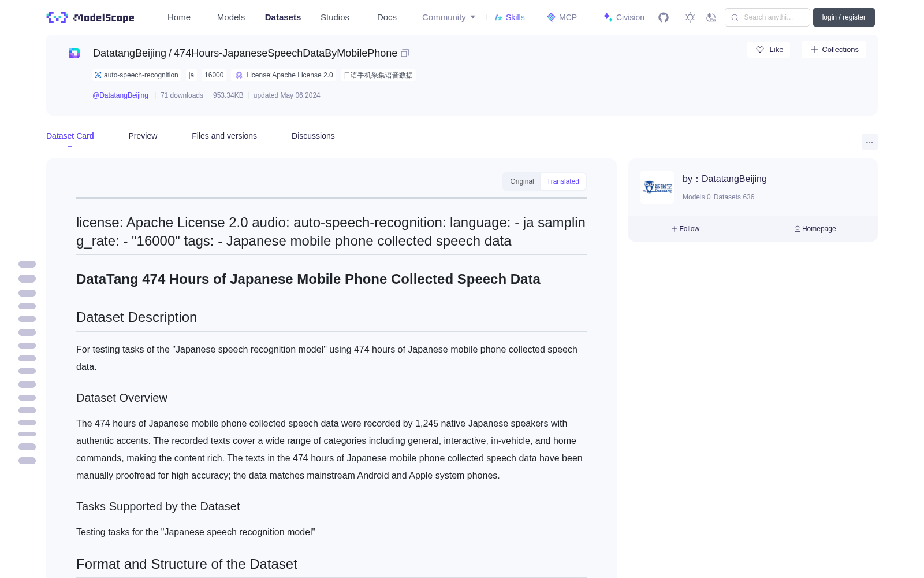Click the 71 downloads stat
Viewport: 924px width, 578px height.
pos(182,95)
